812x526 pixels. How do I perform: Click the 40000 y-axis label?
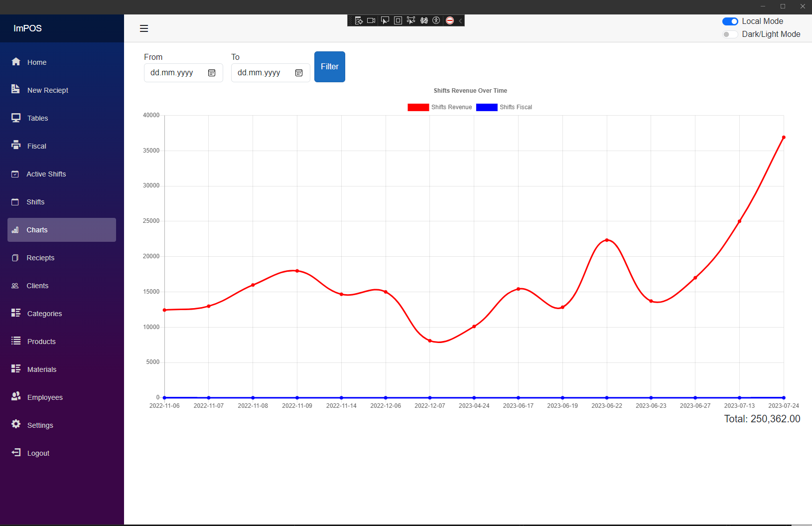[151, 115]
